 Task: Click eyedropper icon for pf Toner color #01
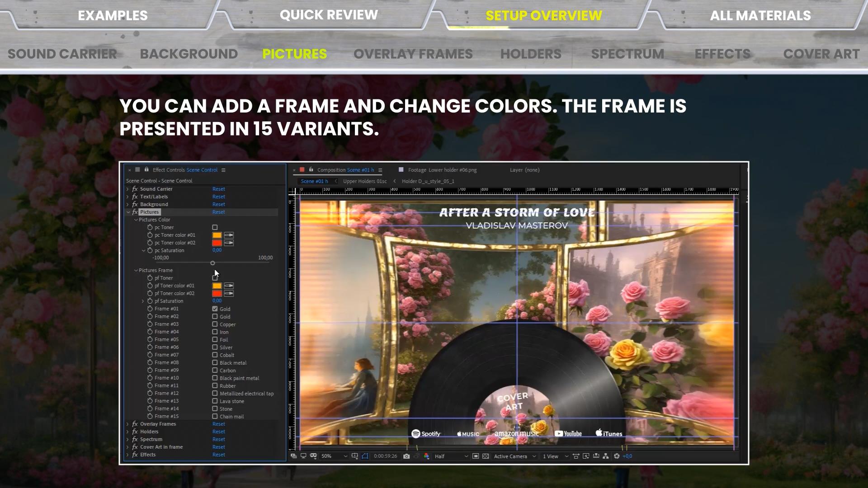tap(229, 286)
